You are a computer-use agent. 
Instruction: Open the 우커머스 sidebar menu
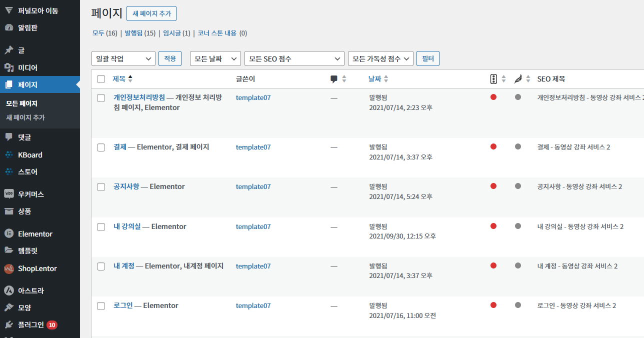40,194
